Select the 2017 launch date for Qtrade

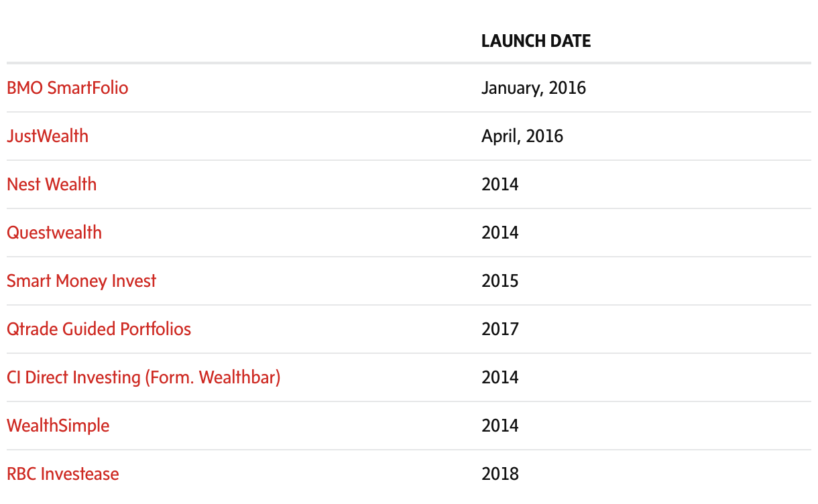(x=500, y=329)
